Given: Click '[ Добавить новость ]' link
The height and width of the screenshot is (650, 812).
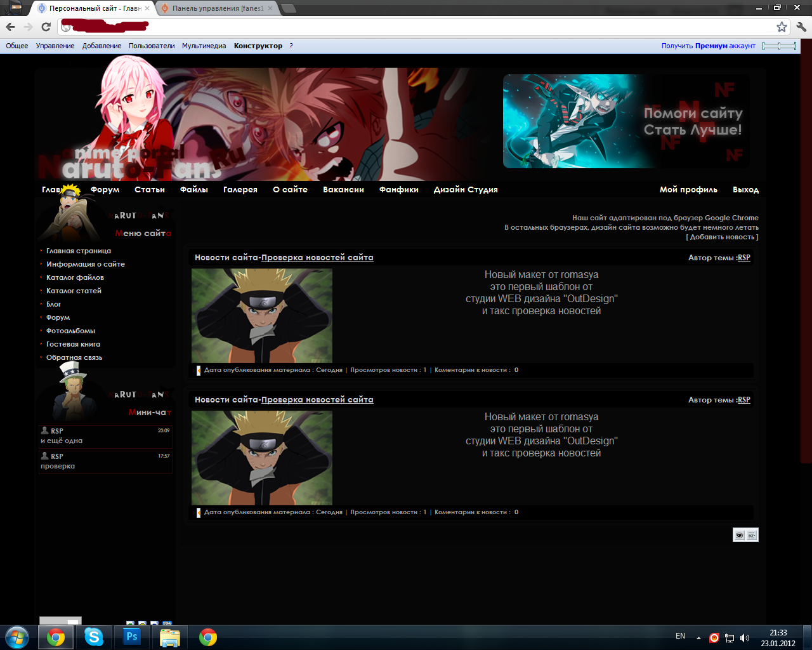Looking at the screenshot, I should [722, 237].
